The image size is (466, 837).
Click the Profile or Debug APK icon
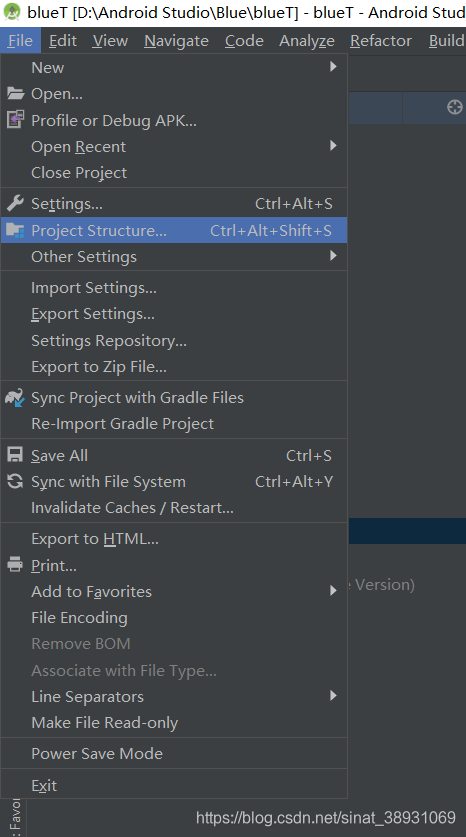click(x=15, y=120)
